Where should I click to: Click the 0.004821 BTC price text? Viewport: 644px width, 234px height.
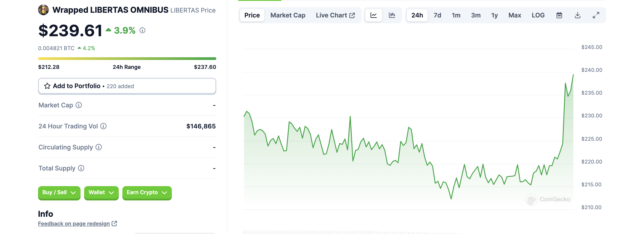point(56,48)
